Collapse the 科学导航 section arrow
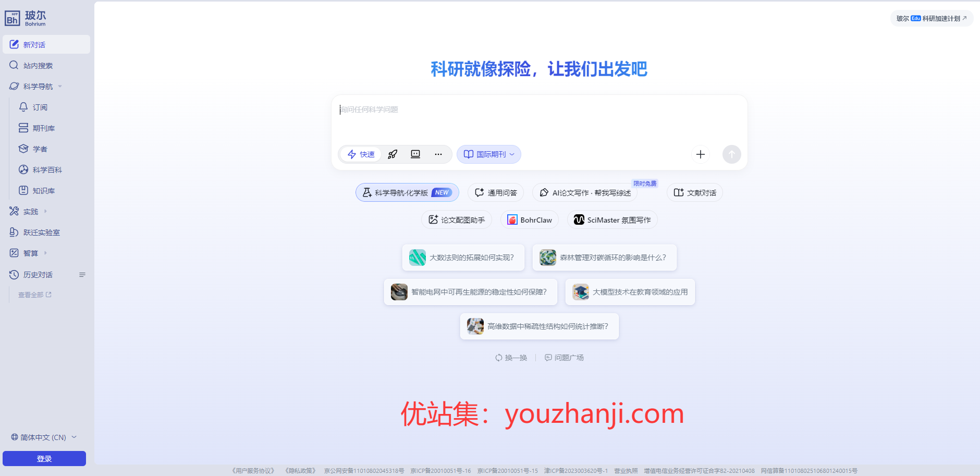The width and height of the screenshot is (980, 476). pyautogui.click(x=60, y=87)
